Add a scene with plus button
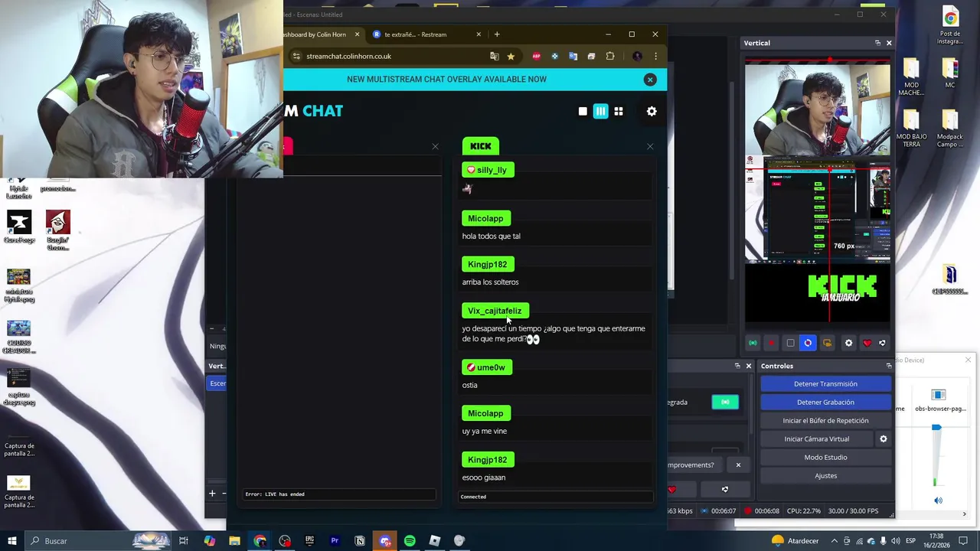This screenshot has height=551, width=980. (x=212, y=494)
